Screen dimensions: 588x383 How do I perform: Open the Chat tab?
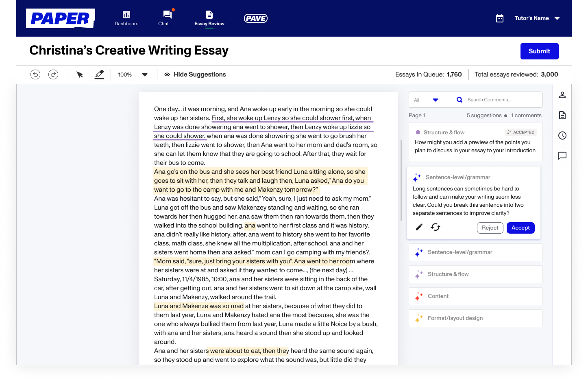pos(163,18)
